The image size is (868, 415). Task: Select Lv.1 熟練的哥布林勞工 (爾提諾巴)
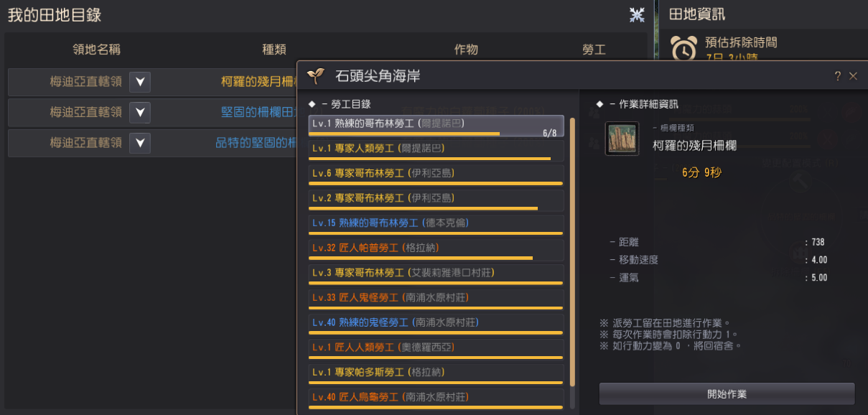click(x=437, y=126)
